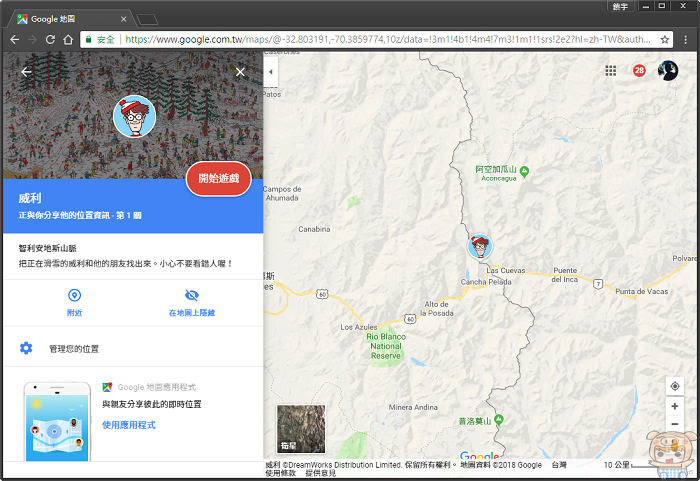Center map on my location
This screenshot has width=700, height=481.
point(675,386)
